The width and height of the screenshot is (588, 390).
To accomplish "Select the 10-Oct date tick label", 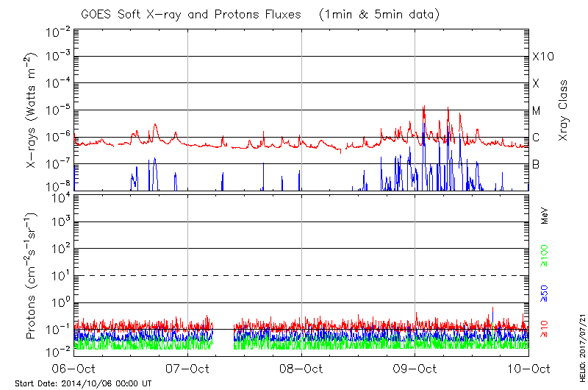I will click(x=528, y=368).
